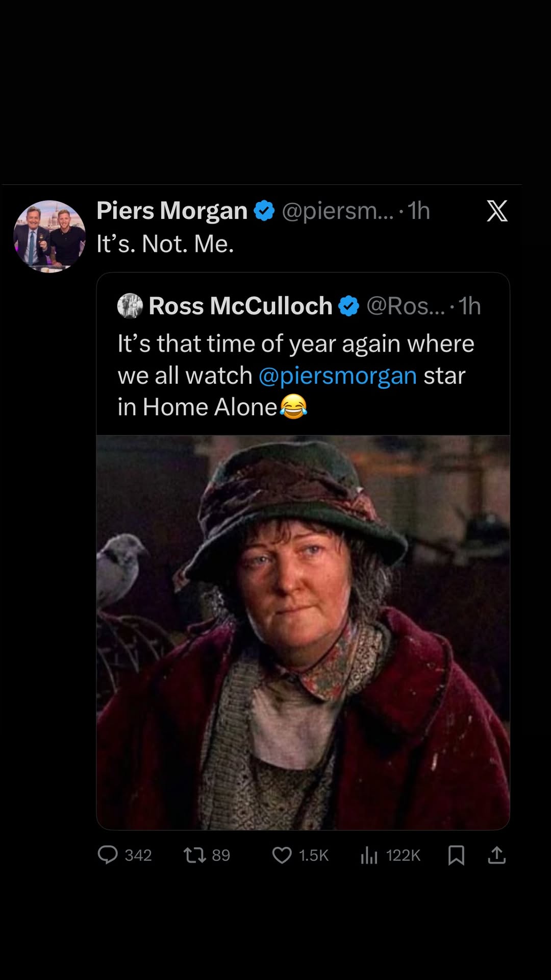Like the tweet with heart icon
The height and width of the screenshot is (980, 551).
point(282,854)
